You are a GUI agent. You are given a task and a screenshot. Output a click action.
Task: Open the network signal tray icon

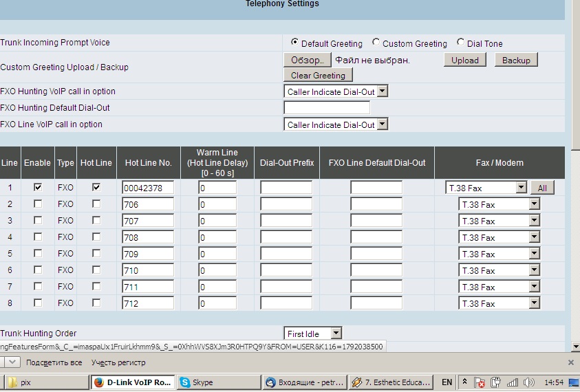513,382
